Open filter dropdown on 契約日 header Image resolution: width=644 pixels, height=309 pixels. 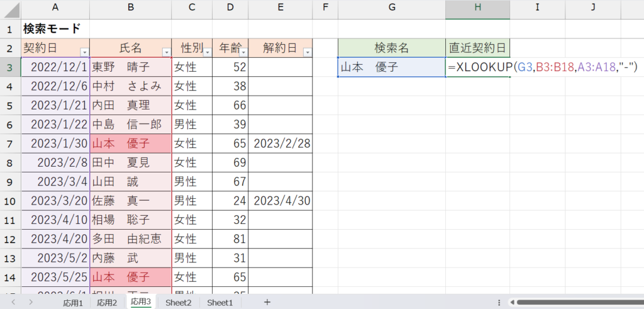point(85,52)
